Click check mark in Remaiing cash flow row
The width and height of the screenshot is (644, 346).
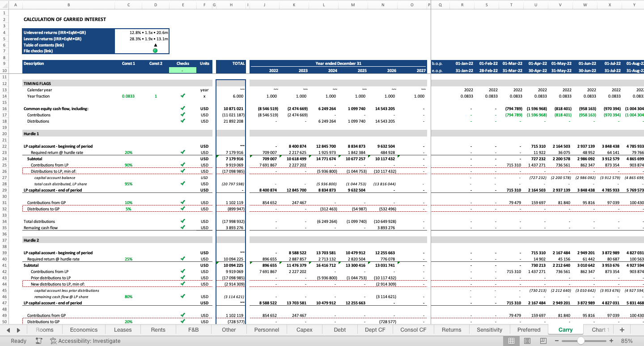[182, 227]
